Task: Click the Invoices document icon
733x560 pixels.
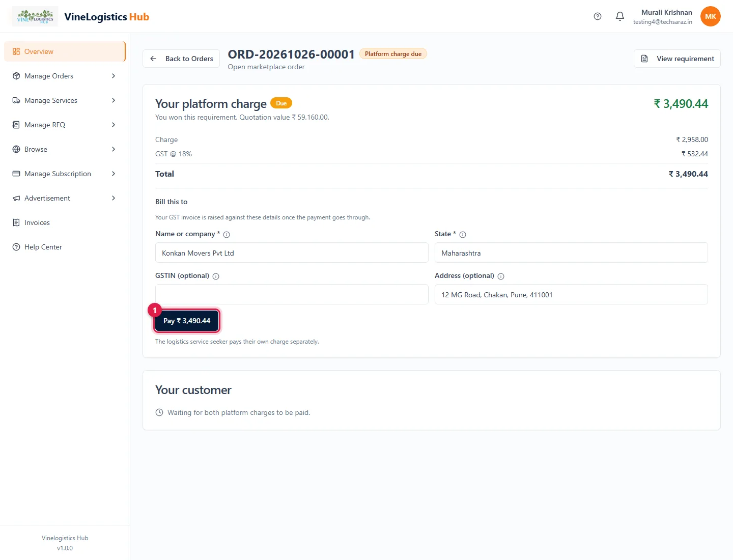Action: (16, 222)
